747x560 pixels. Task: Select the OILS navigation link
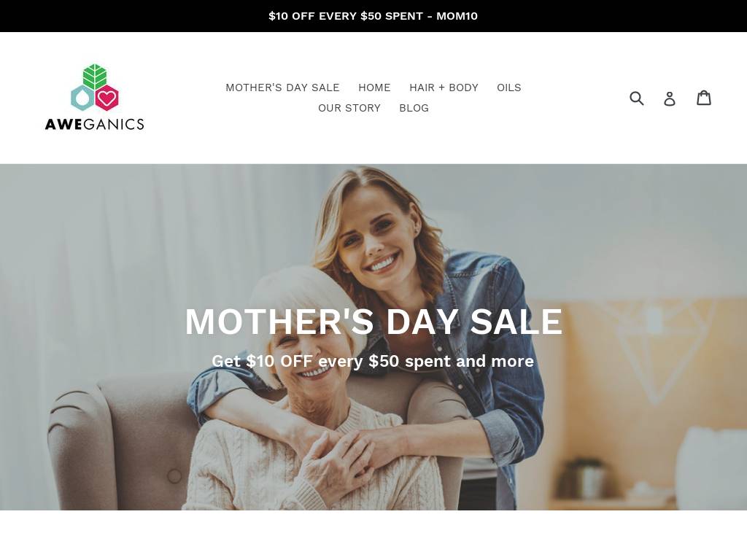click(x=508, y=87)
